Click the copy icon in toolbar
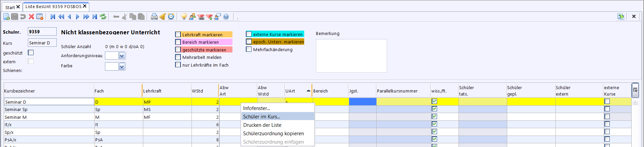This screenshot has height=147, width=644. [x=133, y=16]
